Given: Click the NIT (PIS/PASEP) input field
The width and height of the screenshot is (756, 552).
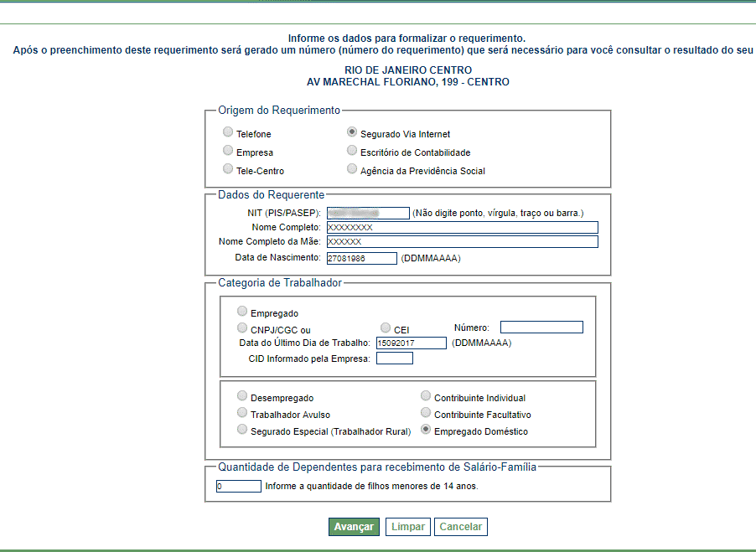Looking at the screenshot, I should (367, 213).
